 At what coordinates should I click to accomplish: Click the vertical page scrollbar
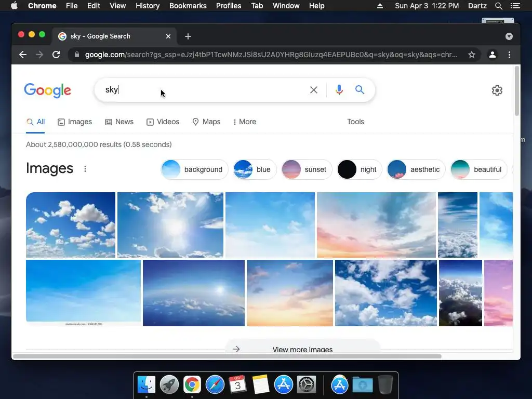(x=517, y=91)
